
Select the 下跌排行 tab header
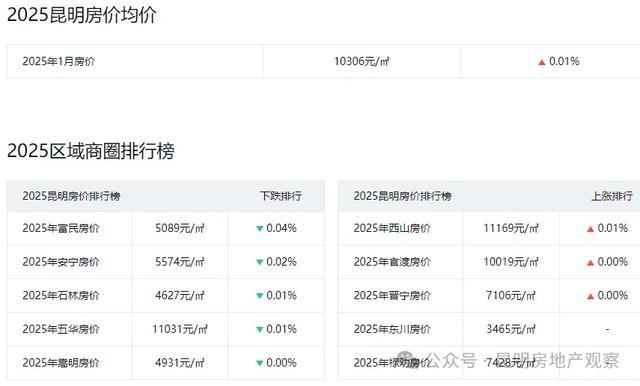[281, 196]
